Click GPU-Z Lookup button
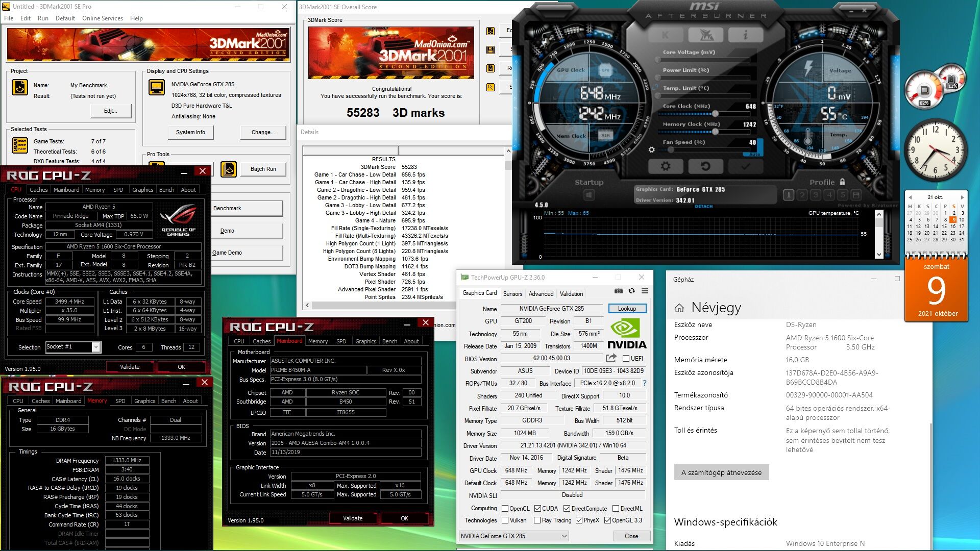The height and width of the screenshot is (551, 980). 627,309
